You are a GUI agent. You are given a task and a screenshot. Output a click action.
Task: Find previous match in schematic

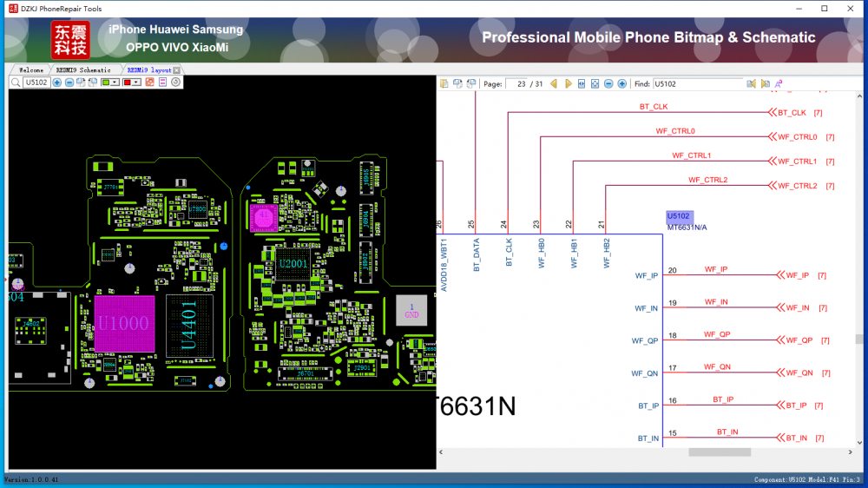coord(752,84)
